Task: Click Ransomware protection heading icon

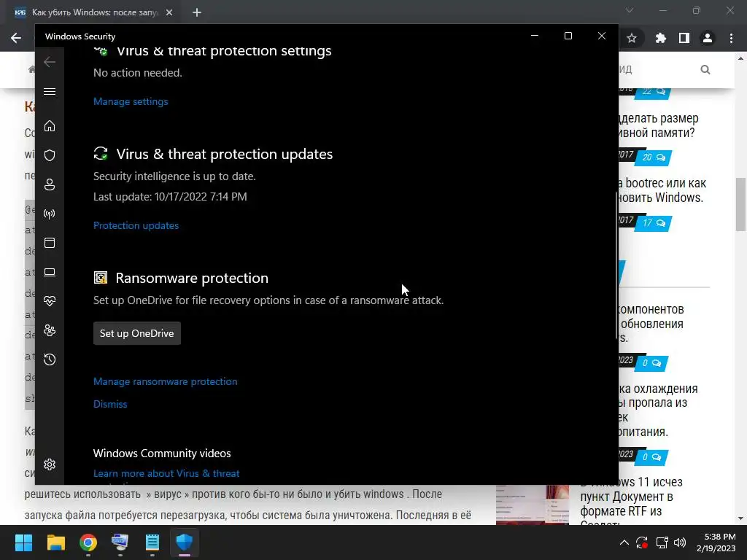Action: 101,278
